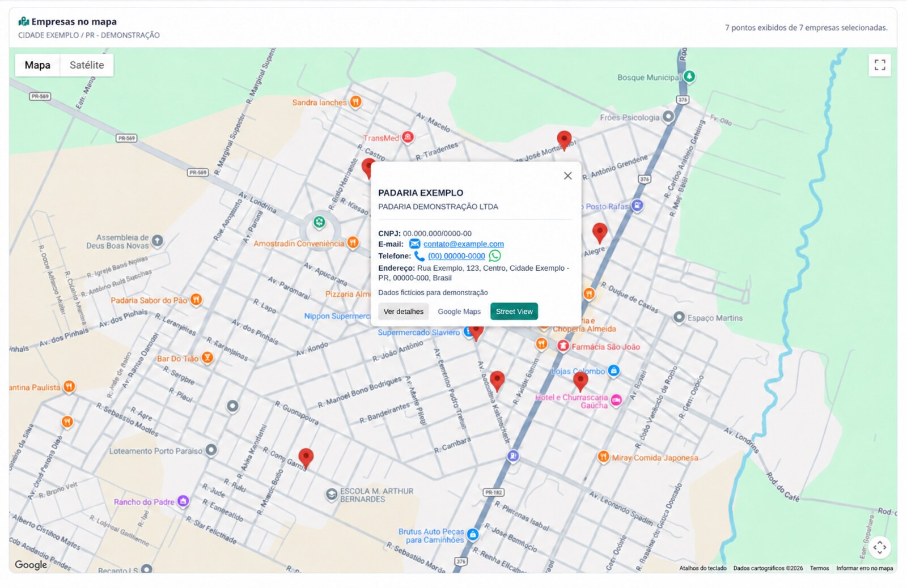Click the PADARIA EXEMPLO title
This screenshot has height=588, width=907.
pyautogui.click(x=421, y=193)
